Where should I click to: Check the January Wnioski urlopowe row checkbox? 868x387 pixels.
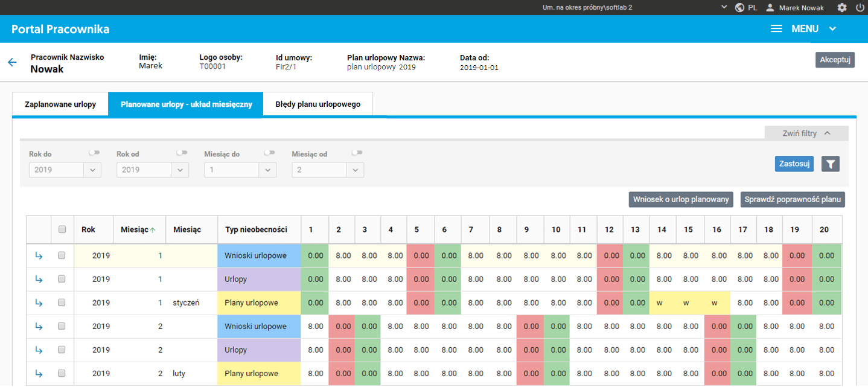coord(62,255)
